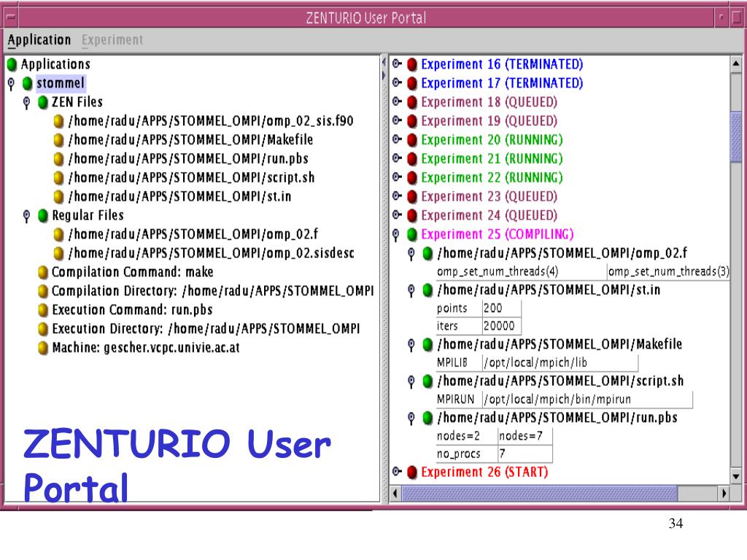This screenshot has height=560, width=747.
Task: Click the yellow icon beside omp_02.sisdesc
Action: (x=58, y=253)
